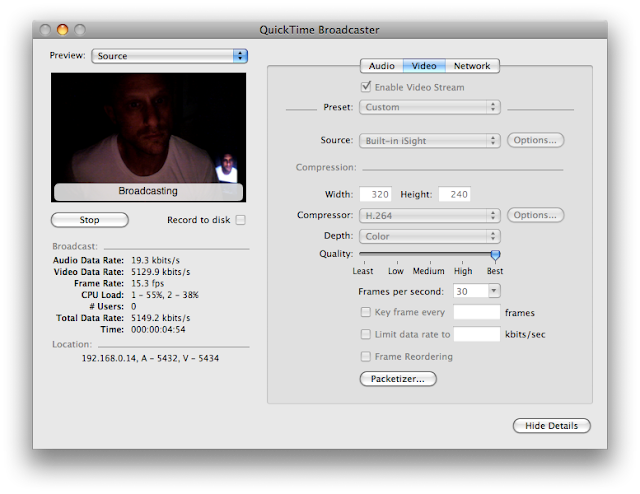This screenshot has height=494, width=640.
Task: Click the Time value 000:00:04:54
Action: coord(158,329)
